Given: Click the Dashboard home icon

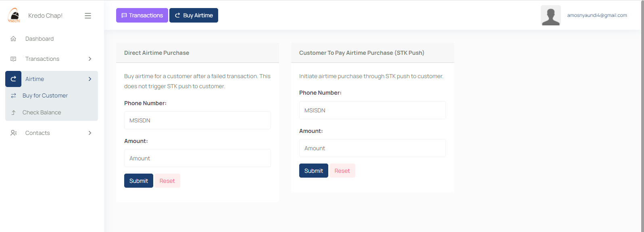Looking at the screenshot, I should click(x=13, y=39).
